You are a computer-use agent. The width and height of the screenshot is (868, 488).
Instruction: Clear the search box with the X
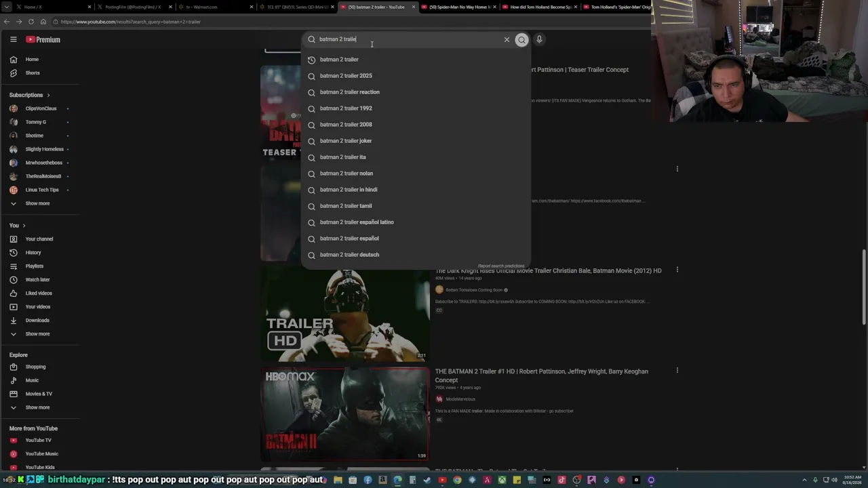point(507,39)
